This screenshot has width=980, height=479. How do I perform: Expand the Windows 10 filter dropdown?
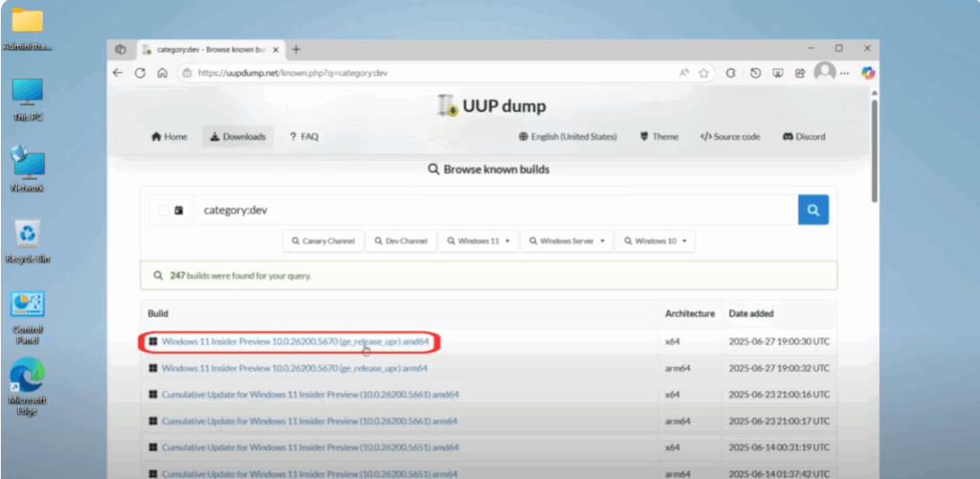pos(655,240)
